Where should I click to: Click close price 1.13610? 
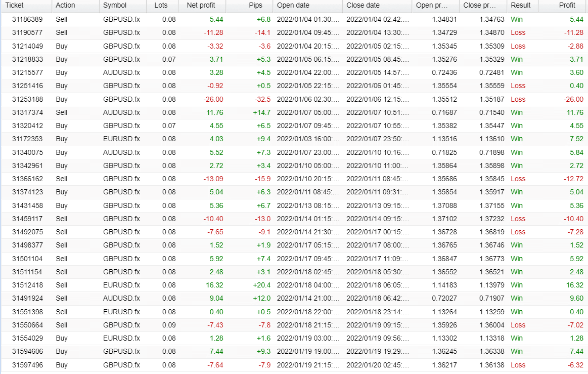click(491, 139)
